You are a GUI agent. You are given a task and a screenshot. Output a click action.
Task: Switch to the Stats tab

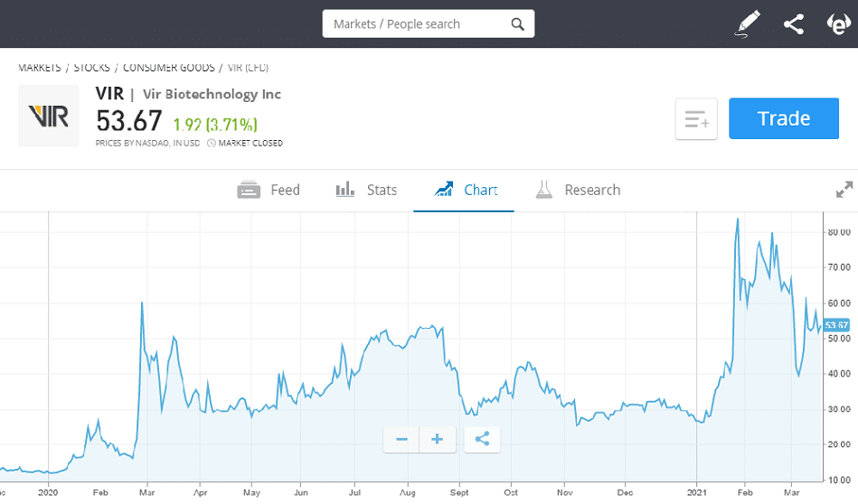pos(366,190)
